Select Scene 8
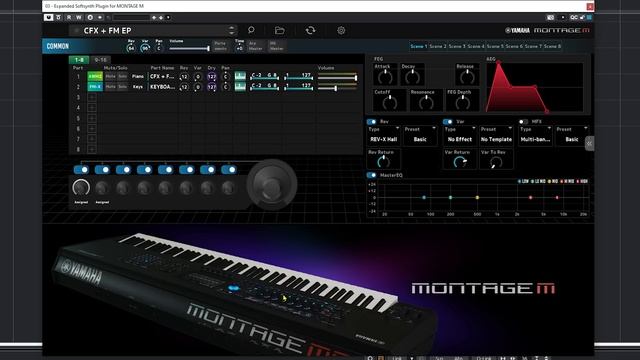 (552, 47)
